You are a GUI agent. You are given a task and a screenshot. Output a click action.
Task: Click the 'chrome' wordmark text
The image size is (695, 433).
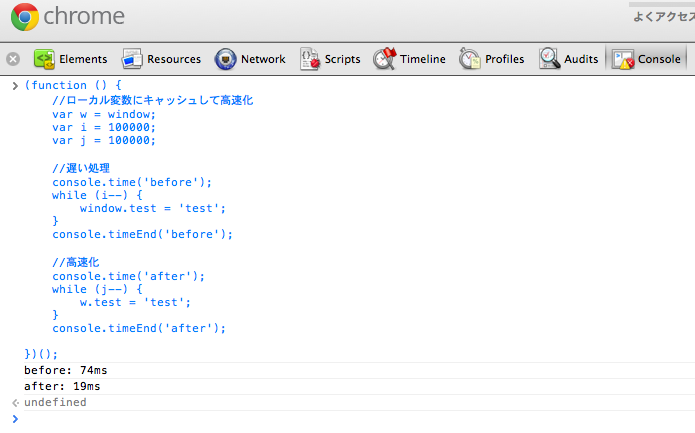coord(84,16)
